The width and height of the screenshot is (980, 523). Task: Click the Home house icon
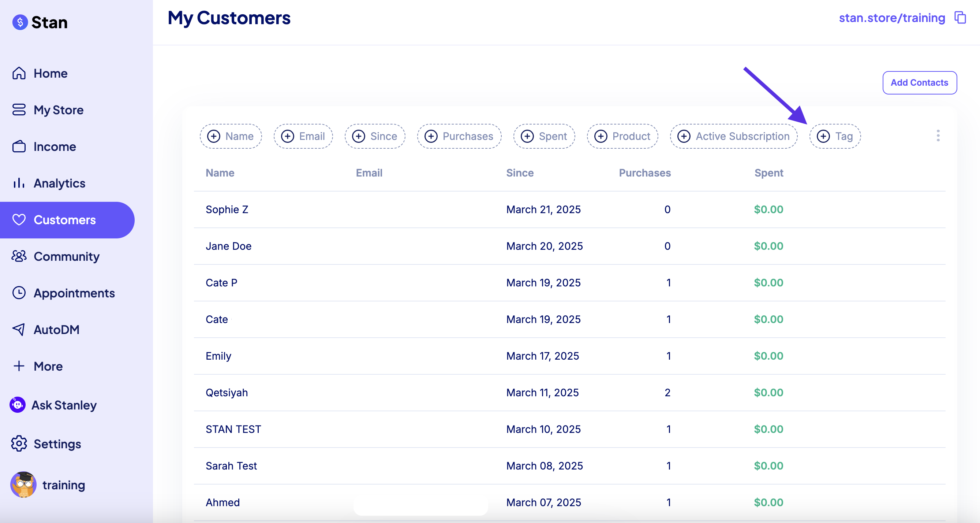pyautogui.click(x=19, y=73)
